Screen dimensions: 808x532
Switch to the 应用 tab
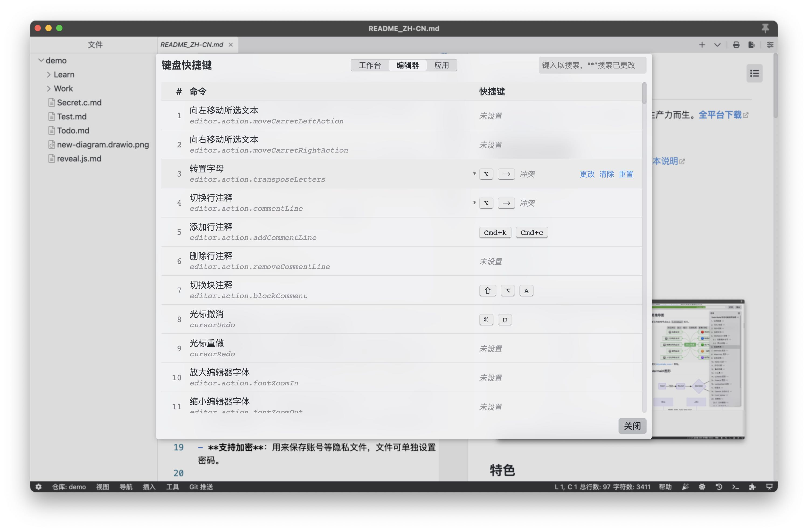(x=441, y=65)
